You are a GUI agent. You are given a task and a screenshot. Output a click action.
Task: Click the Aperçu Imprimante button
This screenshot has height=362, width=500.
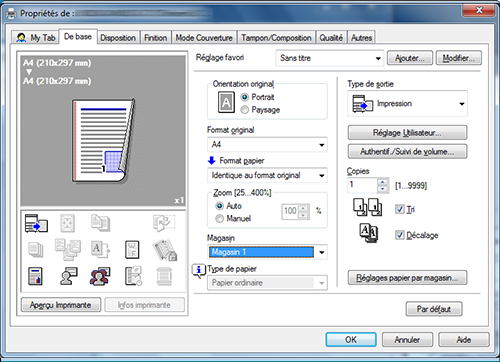(61, 305)
